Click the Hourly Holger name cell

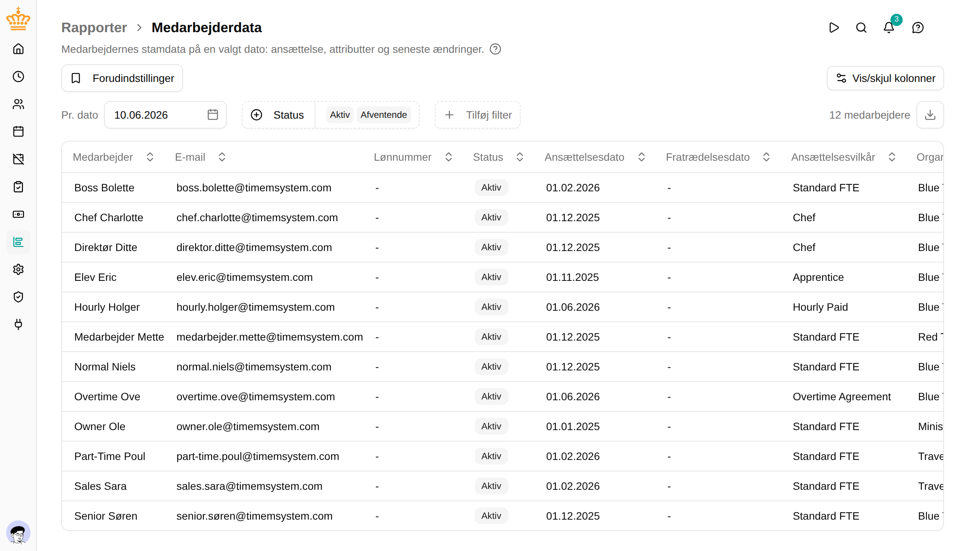coord(107,307)
